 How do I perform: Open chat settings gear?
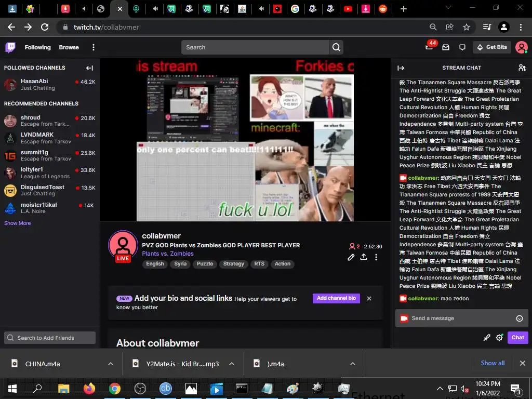[x=499, y=338]
